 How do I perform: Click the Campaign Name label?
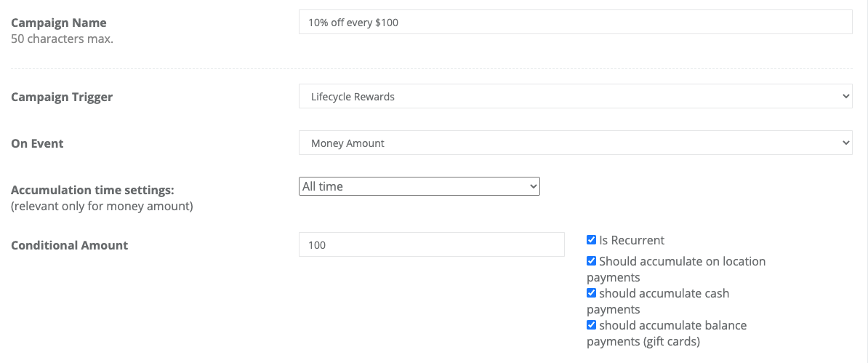(59, 23)
